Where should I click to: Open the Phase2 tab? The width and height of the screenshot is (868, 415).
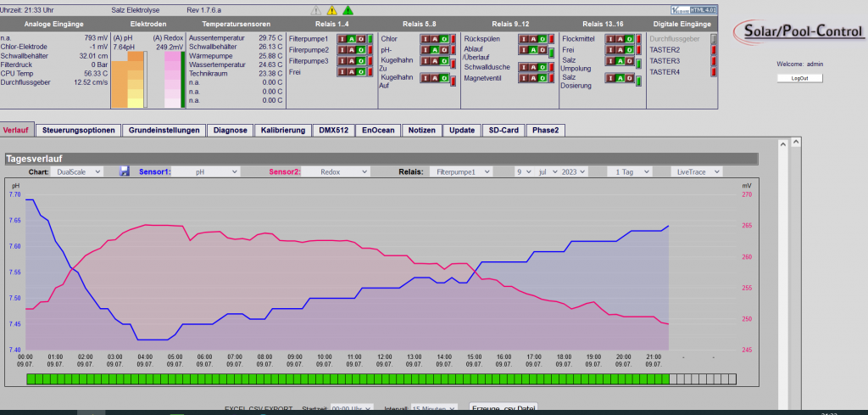pyautogui.click(x=545, y=130)
